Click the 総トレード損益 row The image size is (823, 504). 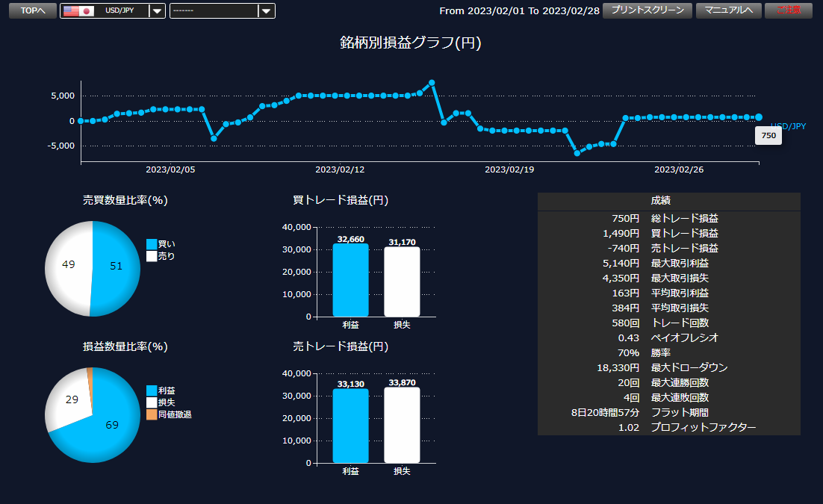668,218
